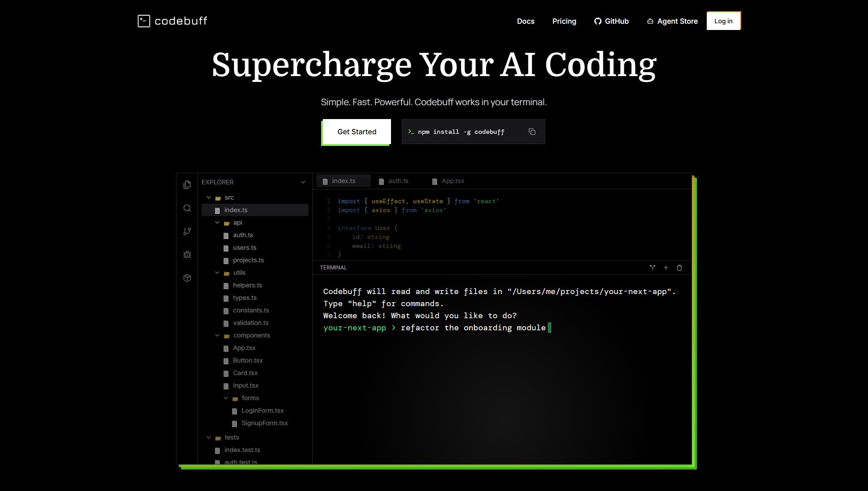
Task: Click the search magnifier sidebar icon
Action: tap(187, 208)
